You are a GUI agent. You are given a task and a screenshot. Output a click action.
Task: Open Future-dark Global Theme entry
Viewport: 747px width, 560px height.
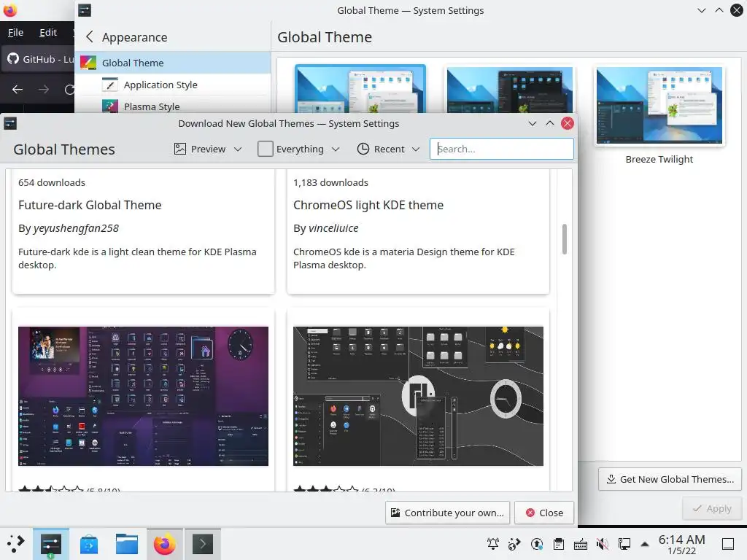click(x=90, y=205)
